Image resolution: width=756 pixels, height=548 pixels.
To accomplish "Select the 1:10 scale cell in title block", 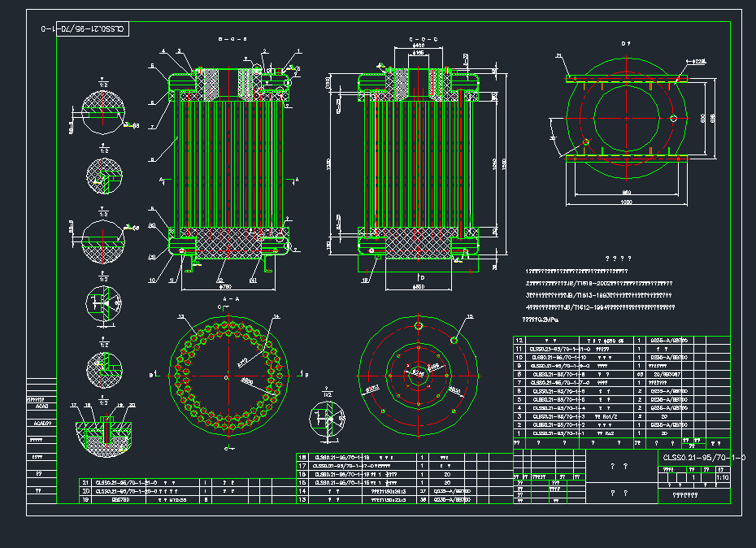I will (723, 478).
